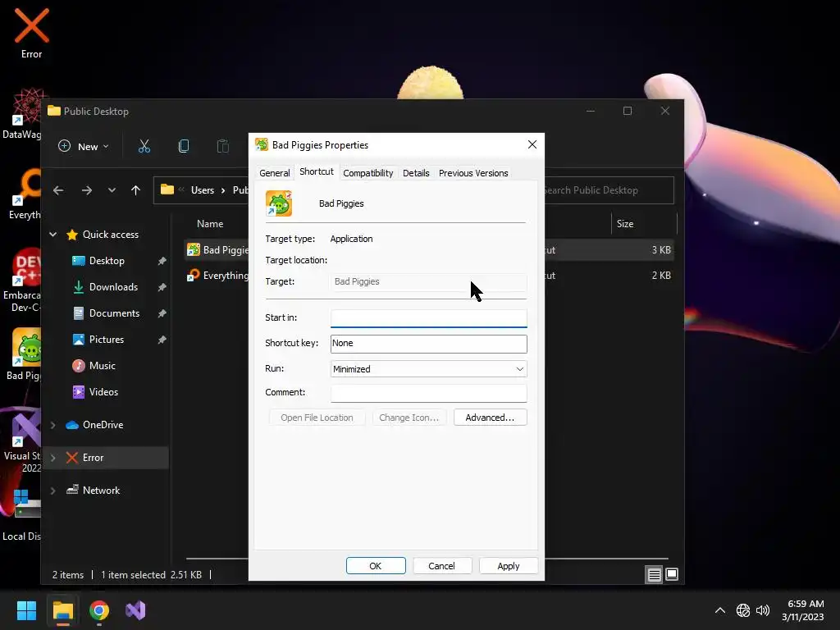Click the Apply button
This screenshot has height=630, width=840.
pos(509,566)
